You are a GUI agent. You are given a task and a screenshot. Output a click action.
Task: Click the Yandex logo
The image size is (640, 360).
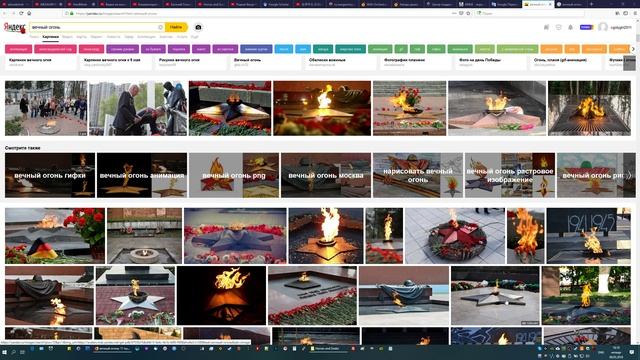click(x=15, y=28)
